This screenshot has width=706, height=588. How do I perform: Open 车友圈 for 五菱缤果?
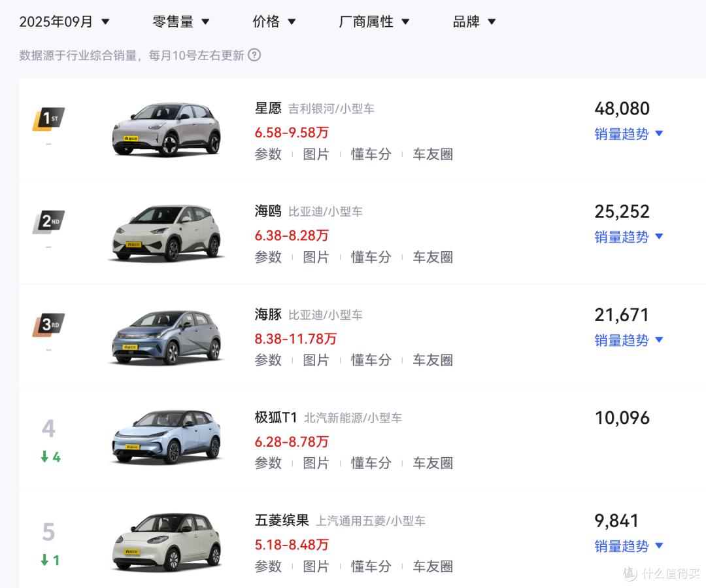433,566
